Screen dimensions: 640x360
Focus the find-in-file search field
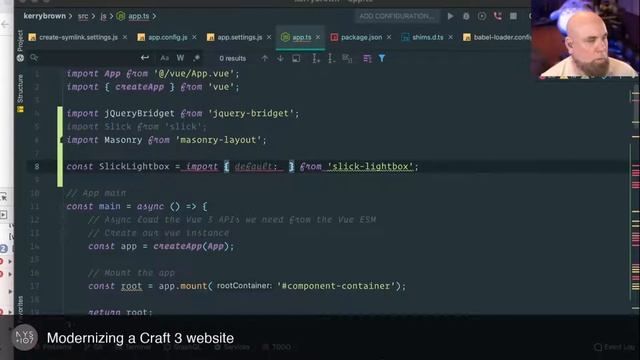[88, 58]
